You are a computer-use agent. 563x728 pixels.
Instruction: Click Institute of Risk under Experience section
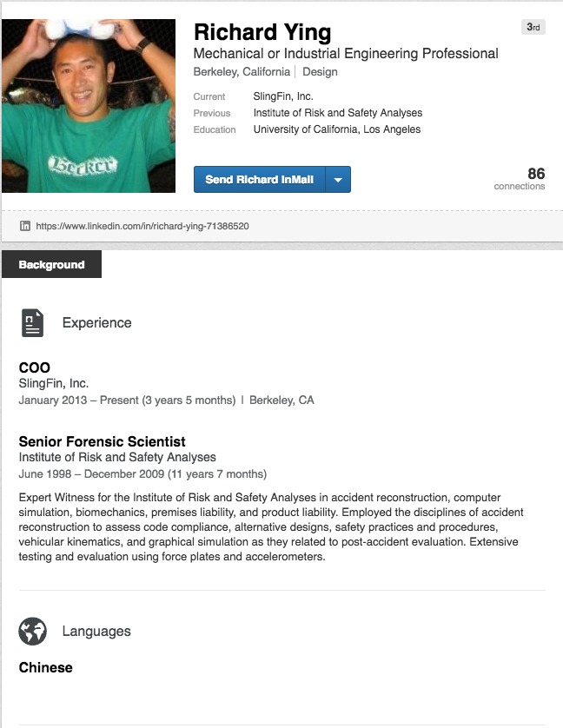(117, 457)
